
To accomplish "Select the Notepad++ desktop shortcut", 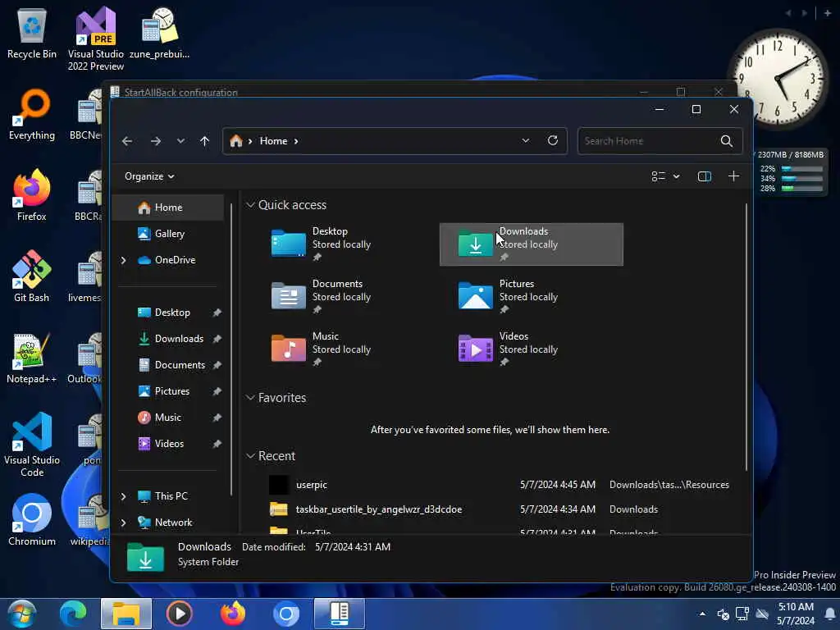I will 32,358.
